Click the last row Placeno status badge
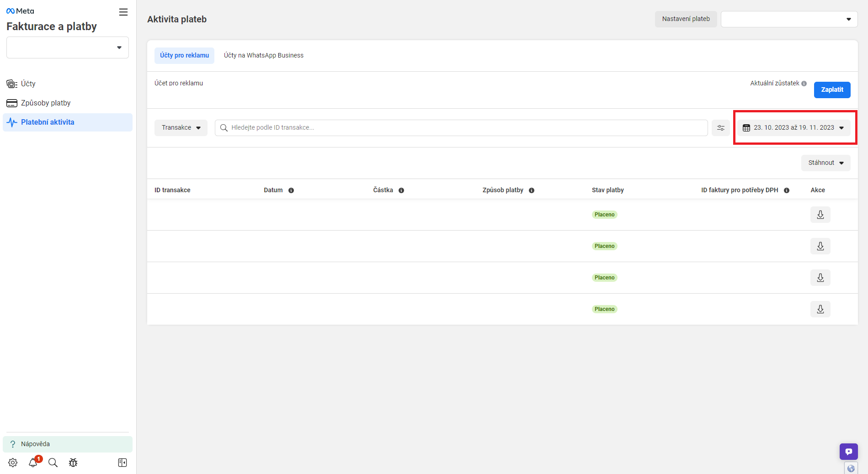This screenshot has height=474, width=868. (604, 309)
